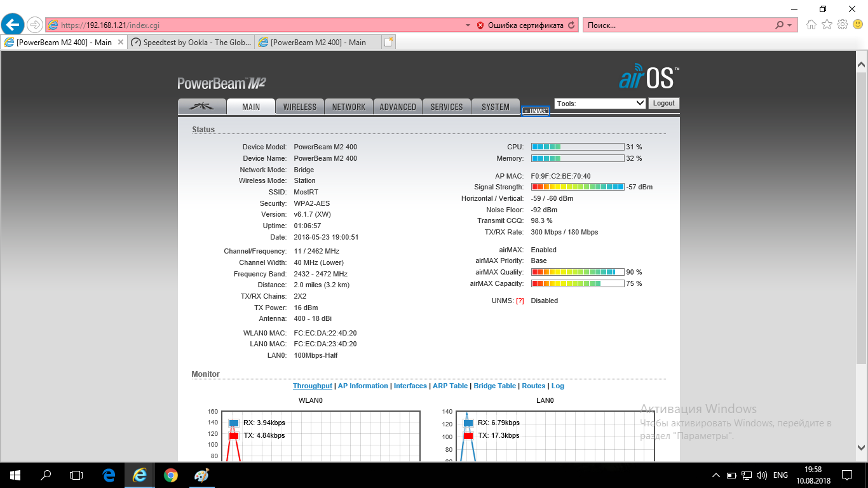This screenshot has height=488, width=868.
Task: Close the first PowerBeam M2 400 tab
Action: coord(121,42)
